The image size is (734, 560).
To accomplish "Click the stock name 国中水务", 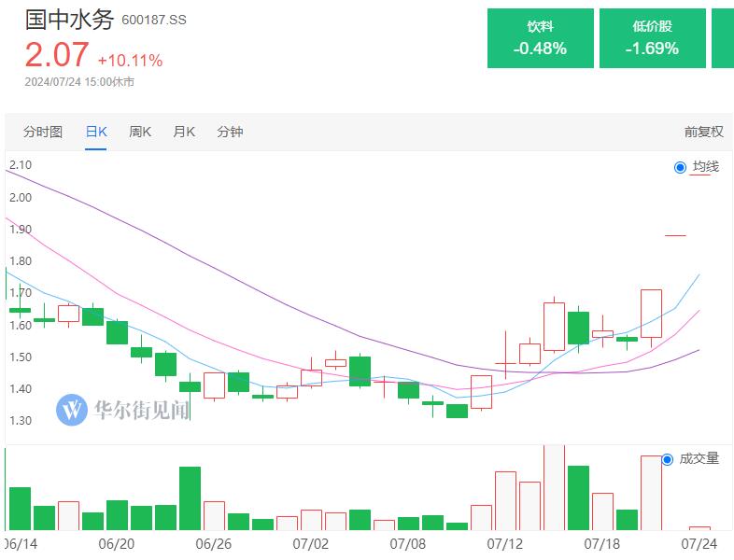I will (x=69, y=20).
